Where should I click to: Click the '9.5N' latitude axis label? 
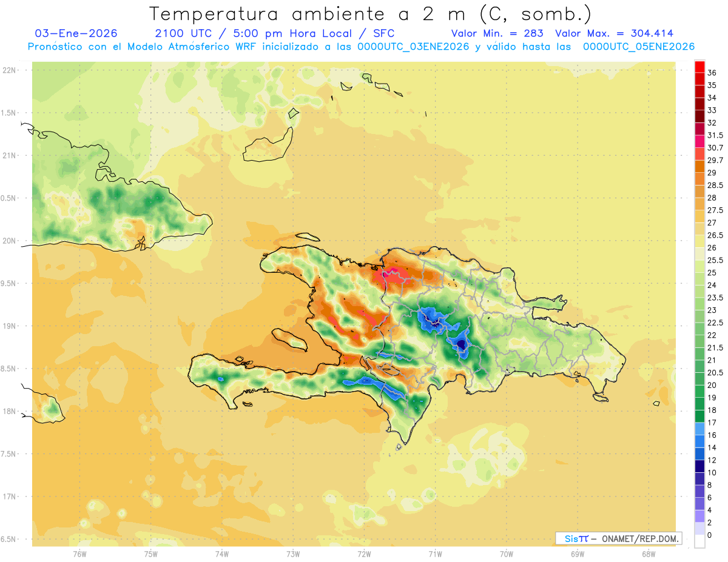(x=9, y=283)
